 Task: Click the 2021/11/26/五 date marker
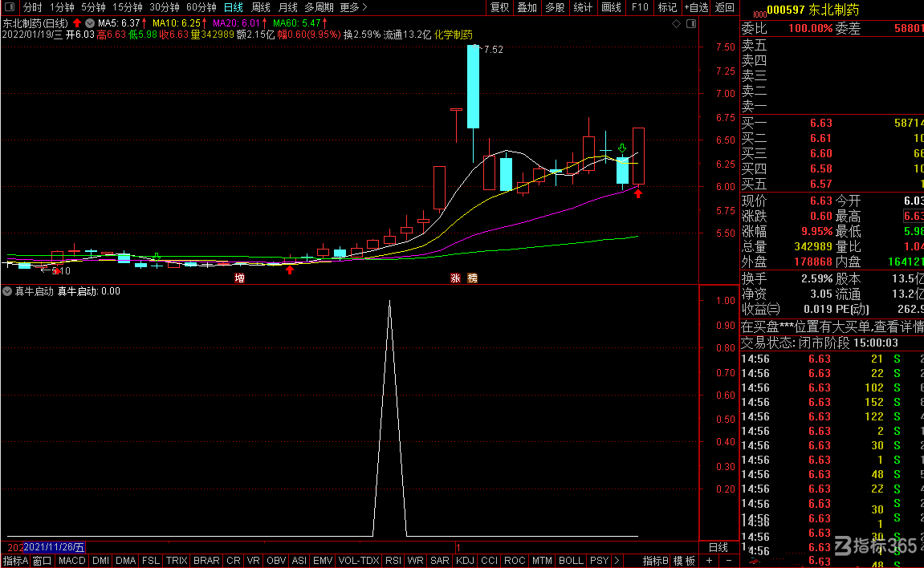(x=54, y=547)
